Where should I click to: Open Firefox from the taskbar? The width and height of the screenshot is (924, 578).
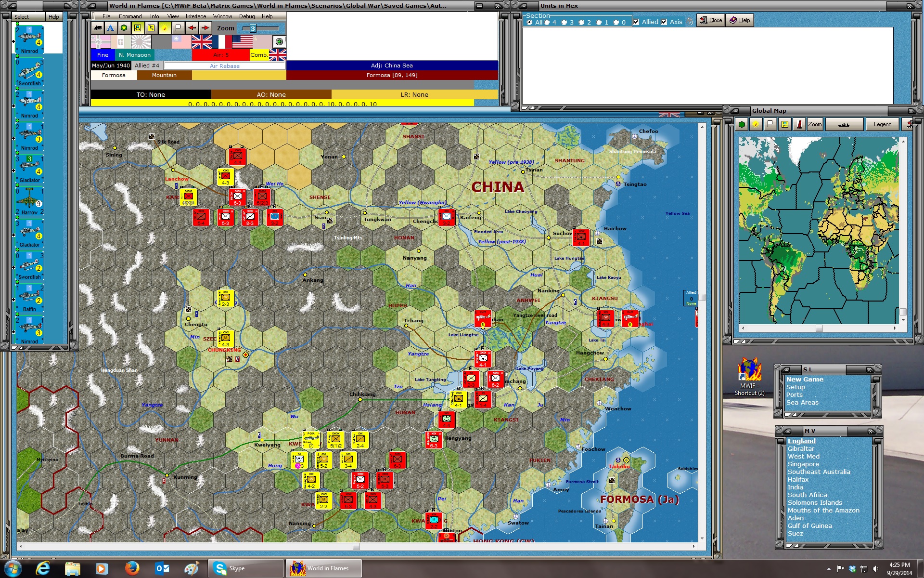(x=132, y=568)
